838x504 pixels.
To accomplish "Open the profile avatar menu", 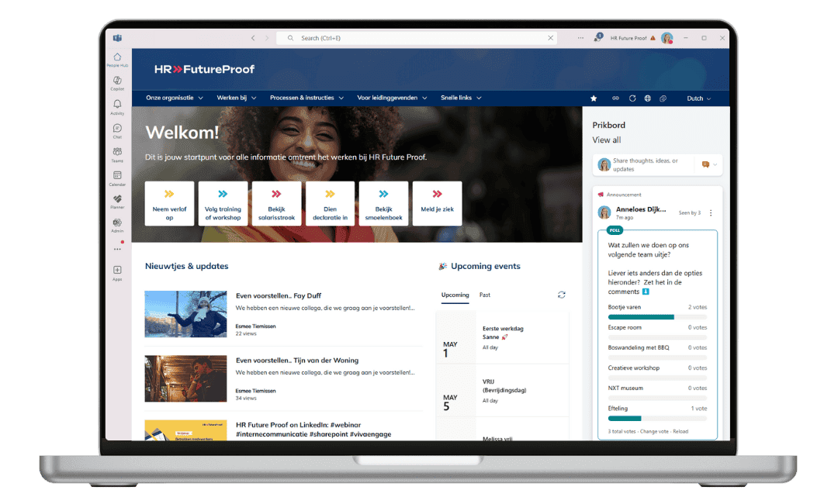I will point(667,38).
